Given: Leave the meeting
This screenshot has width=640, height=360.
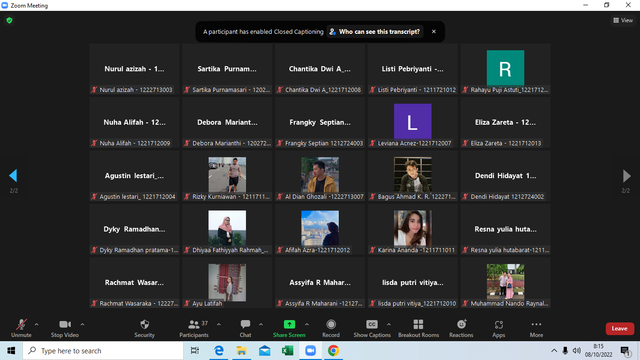Looking at the screenshot, I should (619, 329).
